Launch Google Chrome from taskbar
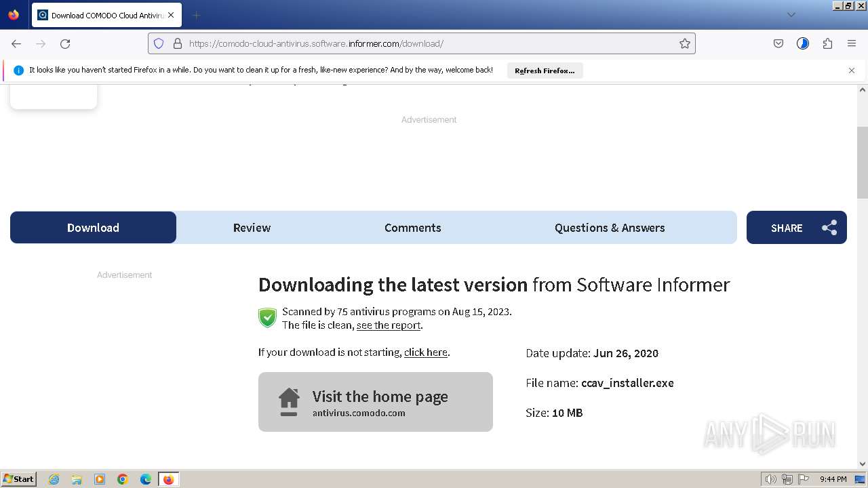 click(x=123, y=479)
